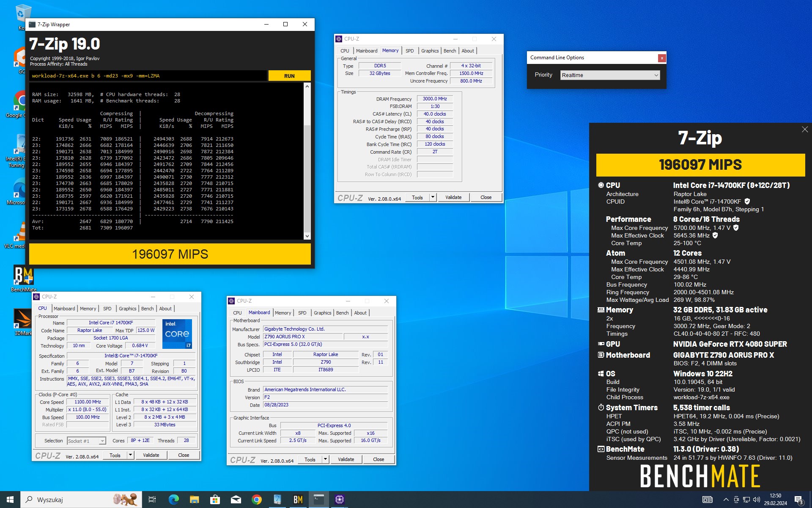The height and width of the screenshot is (508, 812).
Task: Click the Intel Core i7 logo in CPU-Z
Action: (177, 334)
